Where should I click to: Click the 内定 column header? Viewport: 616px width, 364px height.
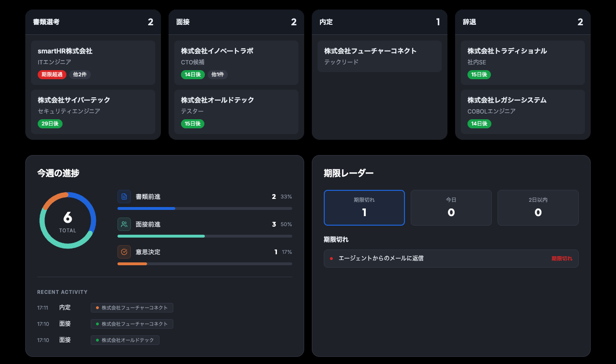[x=380, y=22]
